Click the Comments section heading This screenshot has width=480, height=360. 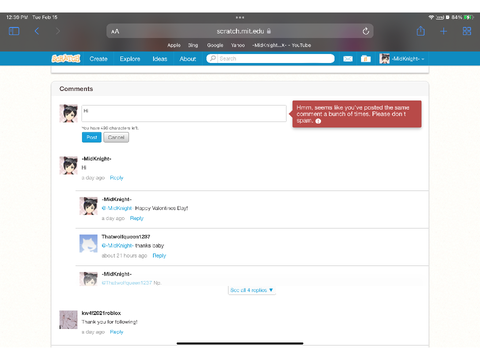pos(76,89)
